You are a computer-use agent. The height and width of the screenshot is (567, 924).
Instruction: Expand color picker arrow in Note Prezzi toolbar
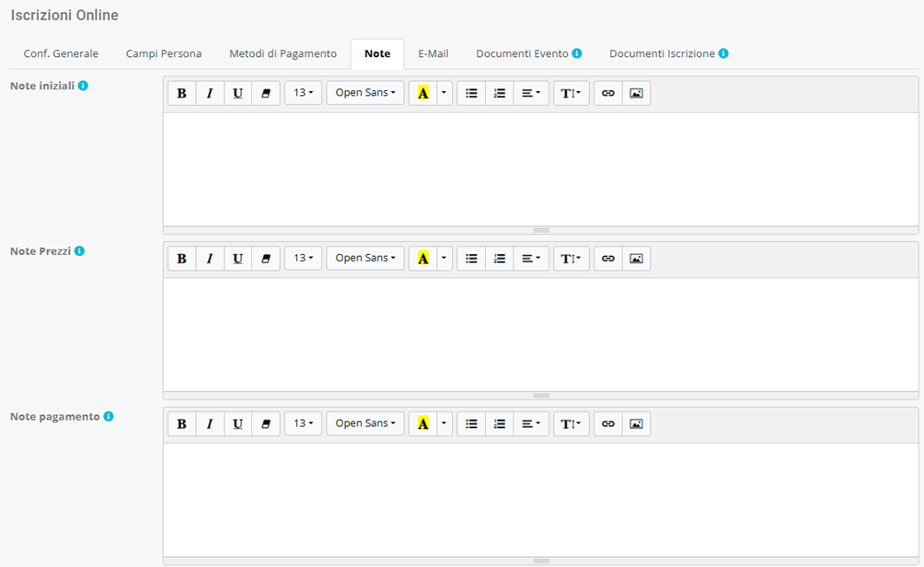445,259
